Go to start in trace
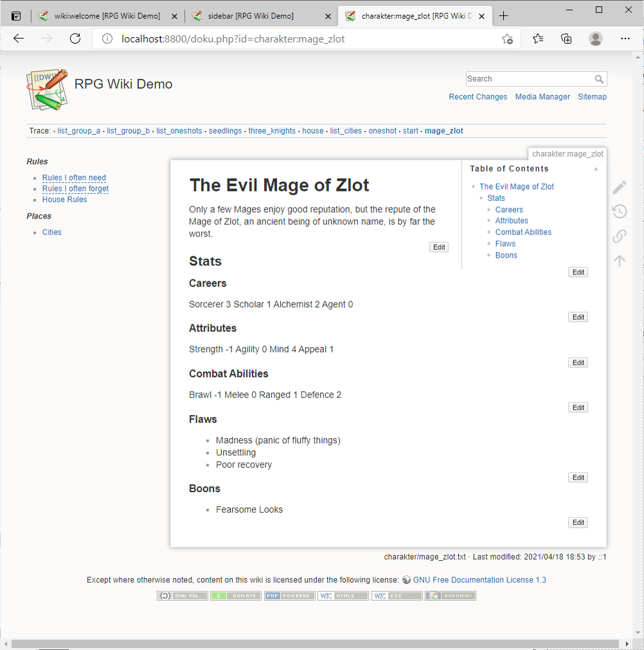The width and height of the screenshot is (644, 650). pos(411,131)
